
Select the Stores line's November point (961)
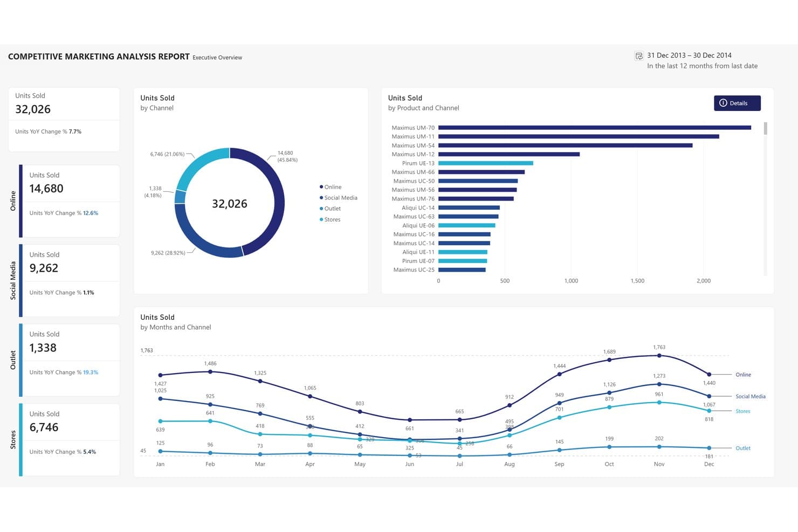pyautogui.click(x=659, y=403)
